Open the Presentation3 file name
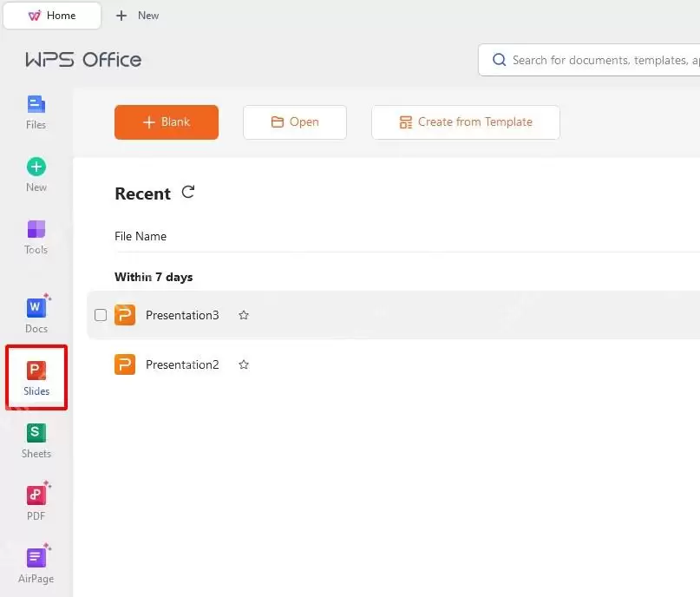 [x=182, y=315]
